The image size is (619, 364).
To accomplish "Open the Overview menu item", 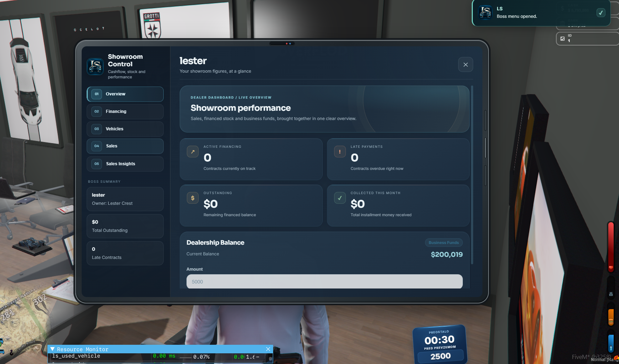I will point(125,94).
